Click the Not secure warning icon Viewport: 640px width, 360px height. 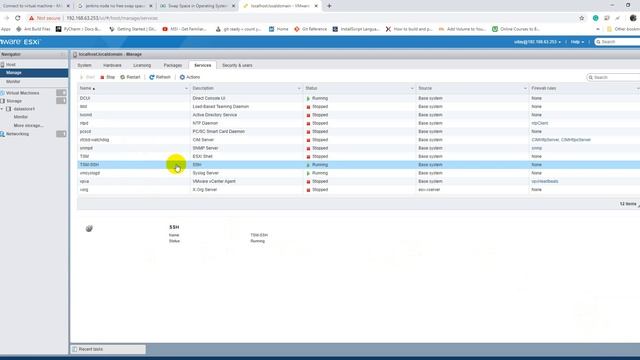tap(31, 18)
